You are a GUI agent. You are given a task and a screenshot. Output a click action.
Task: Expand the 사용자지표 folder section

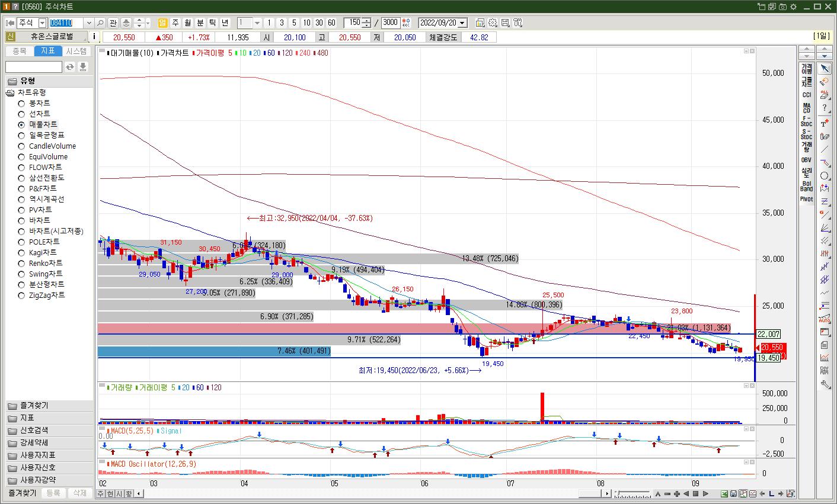(49, 455)
